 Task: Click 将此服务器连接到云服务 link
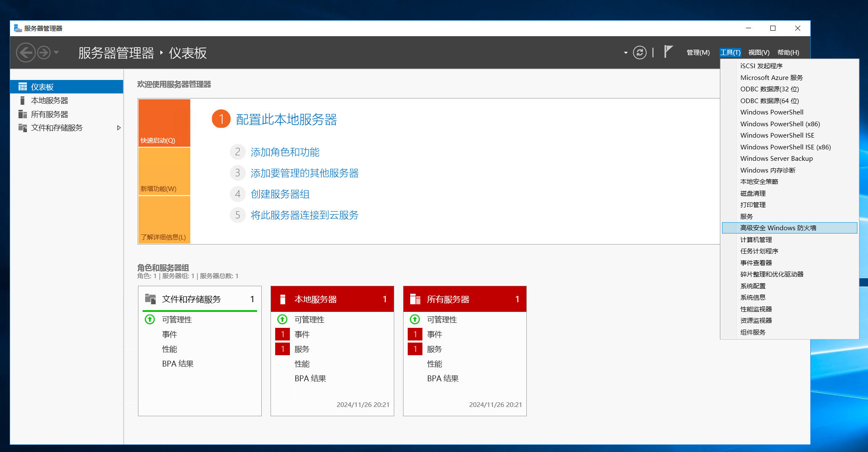[305, 215]
